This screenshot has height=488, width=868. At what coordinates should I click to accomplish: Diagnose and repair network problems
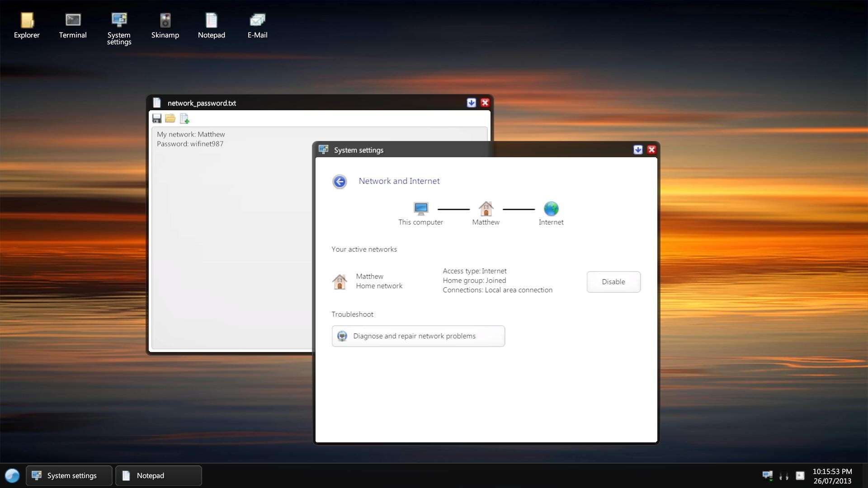click(418, 336)
